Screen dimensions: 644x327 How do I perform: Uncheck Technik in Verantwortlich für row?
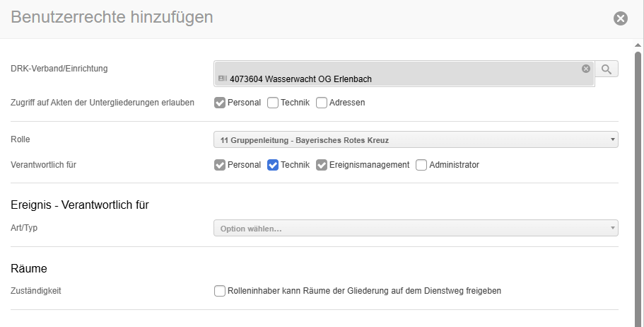(x=273, y=165)
